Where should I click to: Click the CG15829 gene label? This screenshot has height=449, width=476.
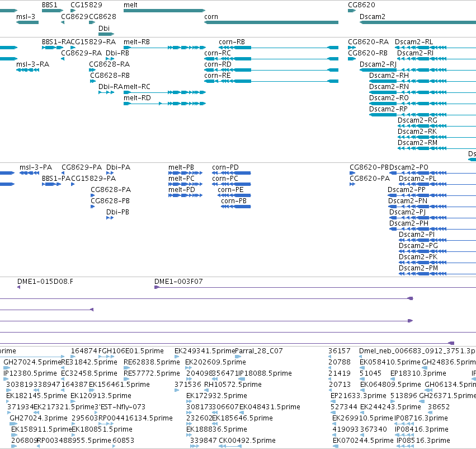[86, 5]
